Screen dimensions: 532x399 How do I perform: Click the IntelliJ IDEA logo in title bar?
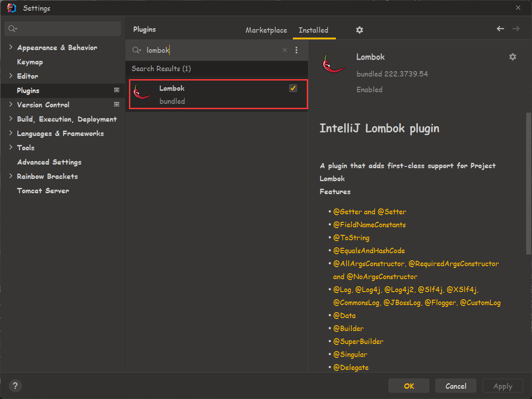[12, 8]
